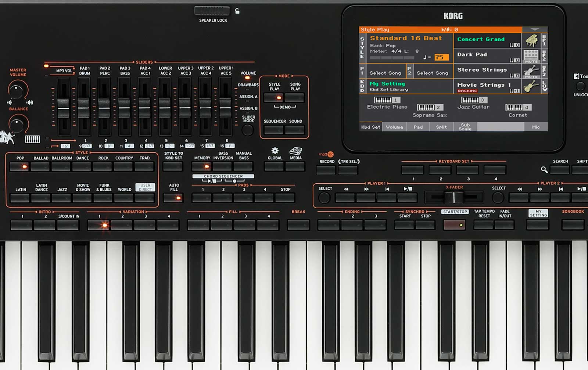Switch to the Mic tab
This screenshot has width=588, height=370.
click(x=536, y=127)
